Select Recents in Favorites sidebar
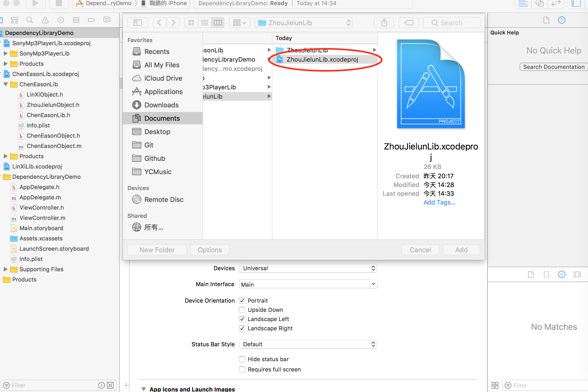Image resolution: width=588 pixels, height=392 pixels. (x=157, y=52)
